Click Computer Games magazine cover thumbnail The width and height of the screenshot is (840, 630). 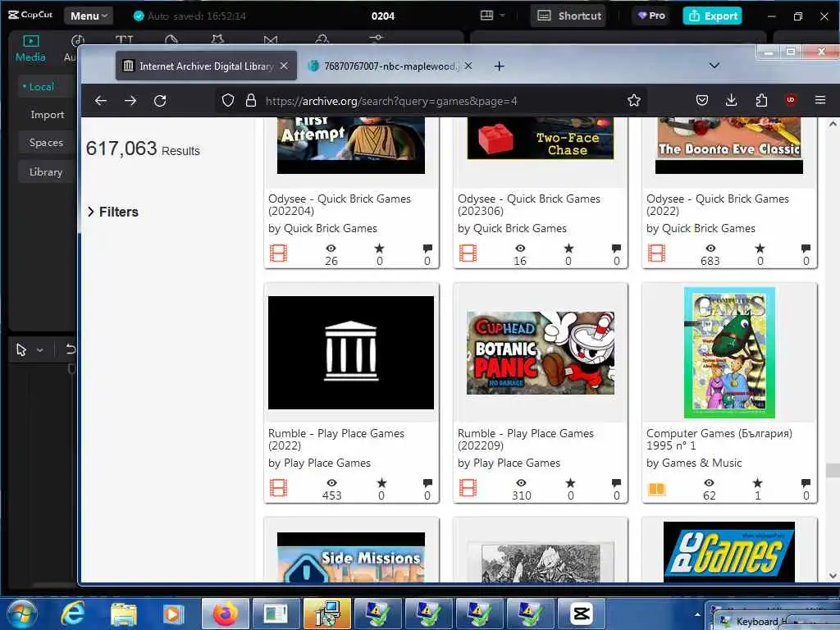pyautogui.click(x=729, y=353)
